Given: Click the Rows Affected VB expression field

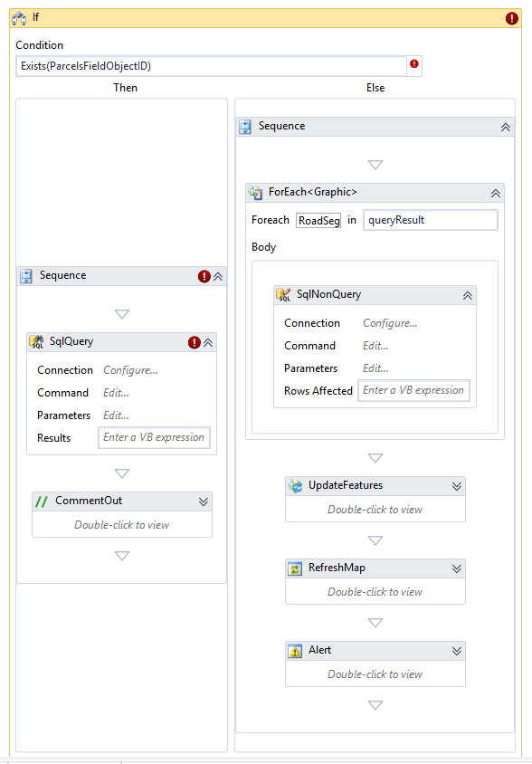Looking at the screenshot, I should tap(413, 391).
